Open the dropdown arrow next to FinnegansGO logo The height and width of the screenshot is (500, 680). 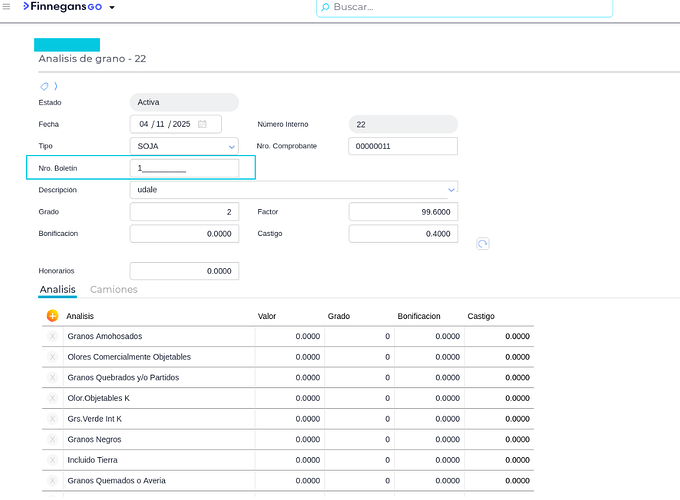111,8
